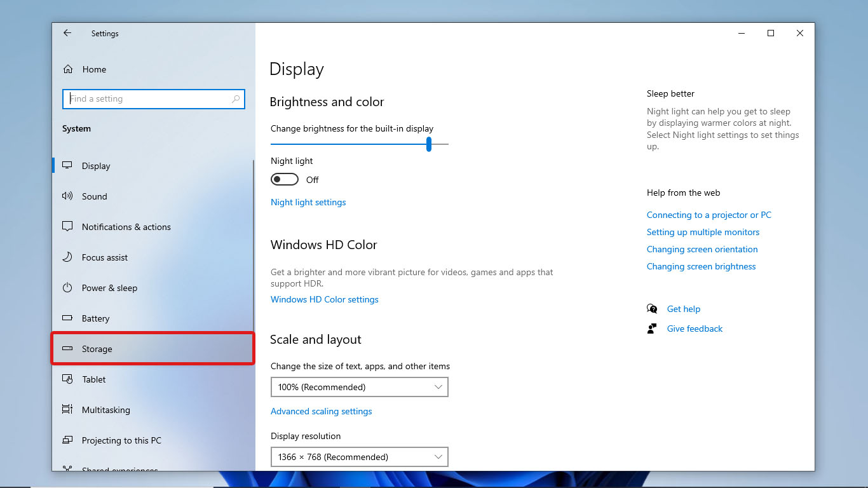Click in the Find a setting box
868x488 pixels.
coord(153,98)
